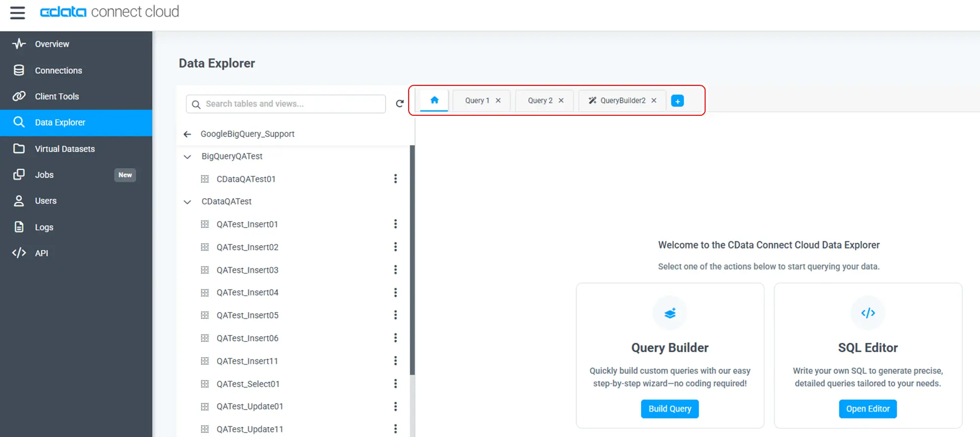Viewport: 980px width, 437px height.
Task: Open options menu for QATest_Insert02
Action: coord(395,247)
